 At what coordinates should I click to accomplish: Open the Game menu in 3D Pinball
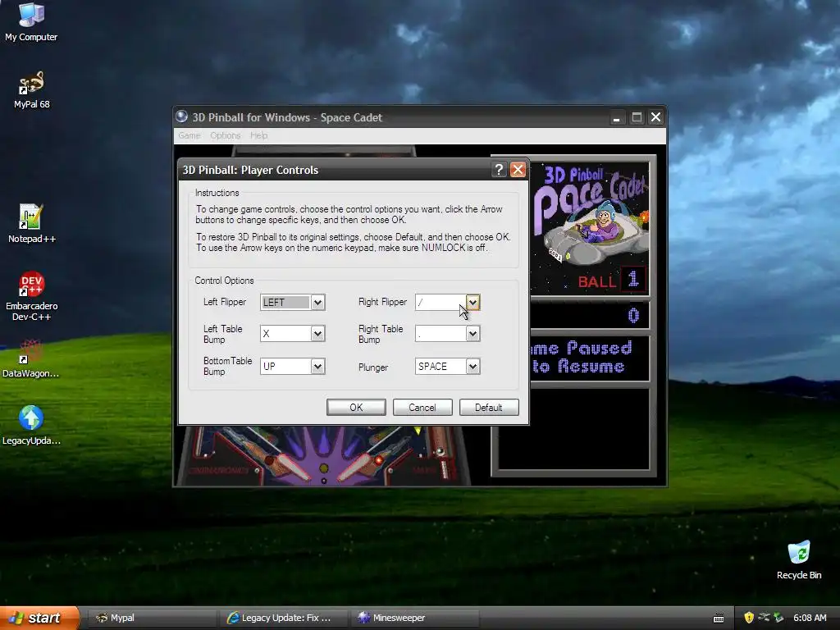tap(189, 135)
